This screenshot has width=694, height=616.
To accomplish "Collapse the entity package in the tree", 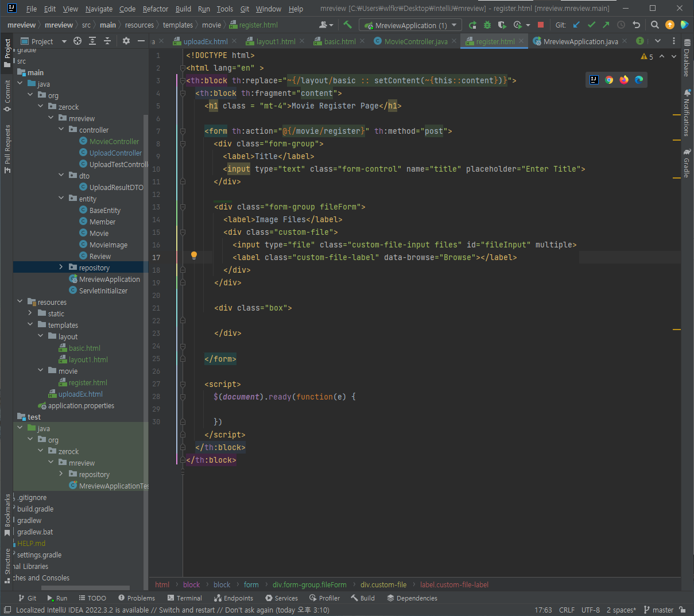I will point(61,199).
